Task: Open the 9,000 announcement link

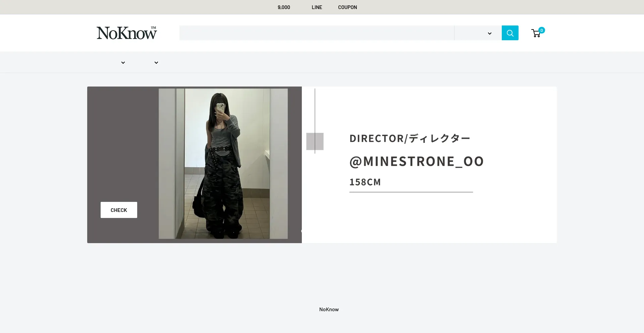Action: (x=284, y=7)
